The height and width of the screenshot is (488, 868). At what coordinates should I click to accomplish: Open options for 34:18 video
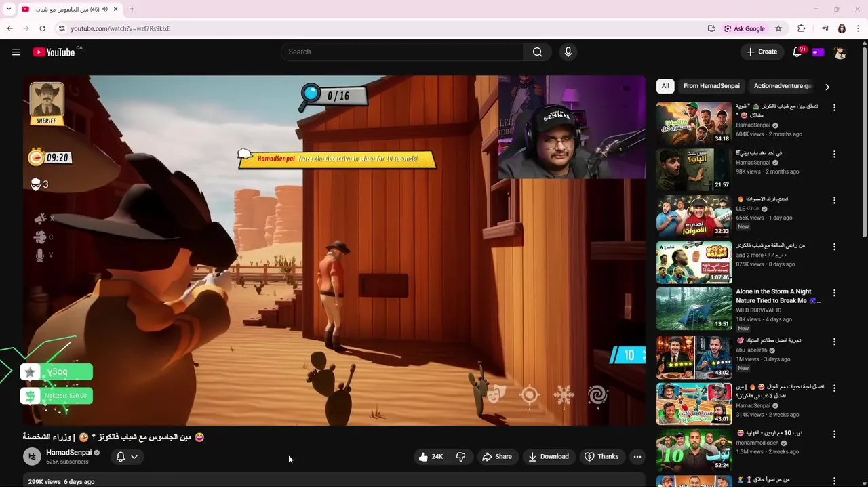click(834, 108)
